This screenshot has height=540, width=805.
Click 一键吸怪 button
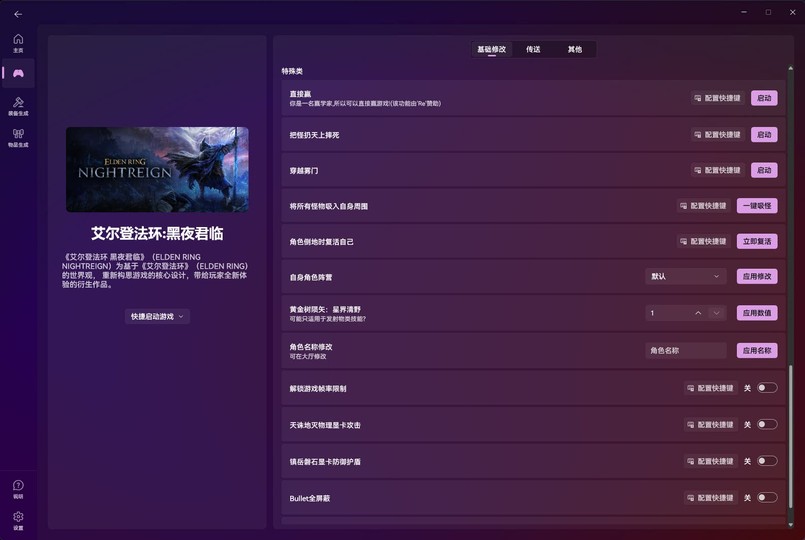click(x=757, y=206)
